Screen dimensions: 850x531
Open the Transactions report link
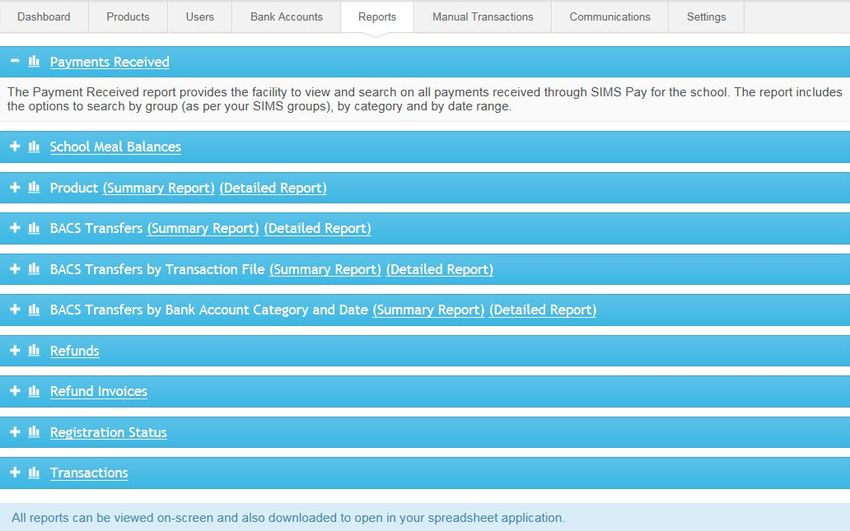pyautogui.click(x=89, y=473)
